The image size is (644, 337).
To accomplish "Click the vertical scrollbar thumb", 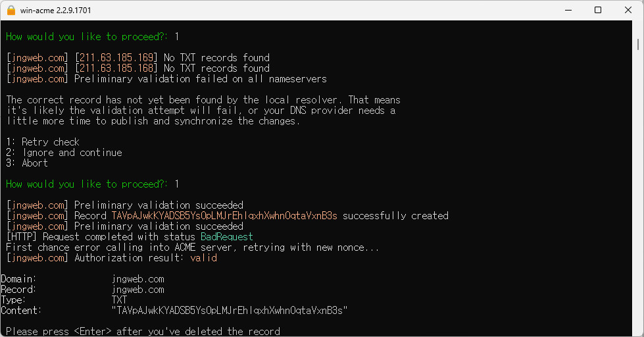I will coord(638,44).
